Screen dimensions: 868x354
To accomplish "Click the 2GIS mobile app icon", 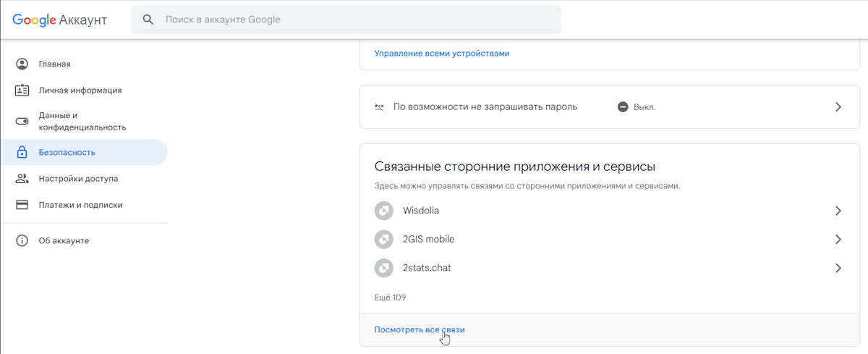I will click(383, 239).
